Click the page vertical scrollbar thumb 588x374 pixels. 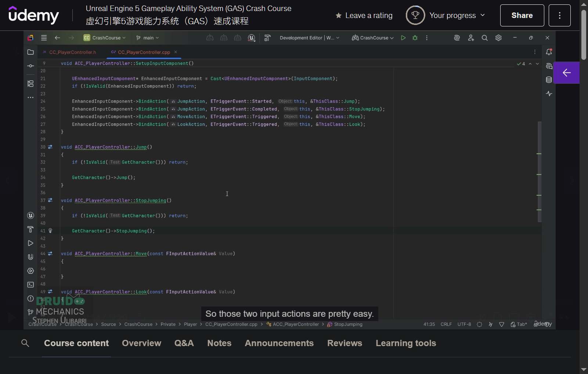(584, 35)
